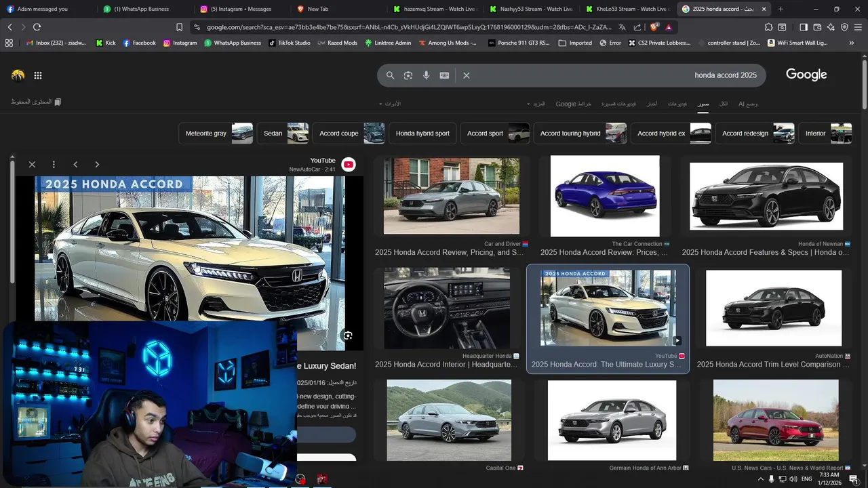This screenshot has height=488, width=868.
Task: Switch to the Short videos tab
Action: point(619,104)
